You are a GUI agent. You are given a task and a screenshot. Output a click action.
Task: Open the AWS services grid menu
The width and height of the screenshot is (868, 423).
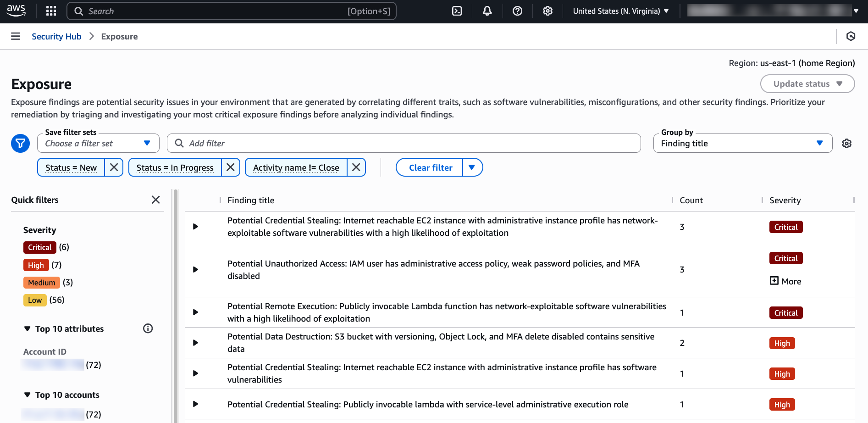51,11
